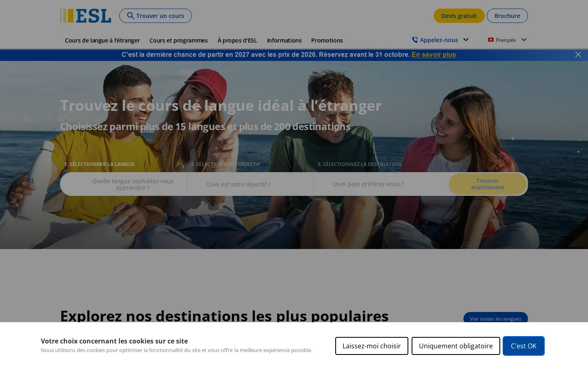Click the Trouver maintenant button
This screenshot has height=368, width=588.
(488, 184)
